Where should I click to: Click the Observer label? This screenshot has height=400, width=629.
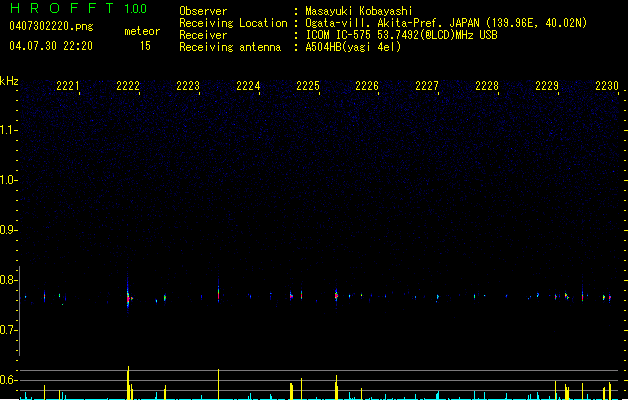(203, 11)
